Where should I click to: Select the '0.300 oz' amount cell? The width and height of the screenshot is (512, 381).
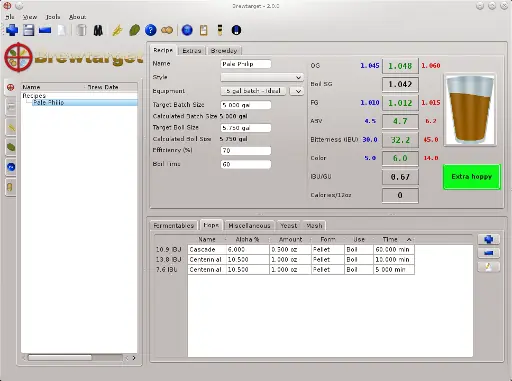click(x=290, y=250)
